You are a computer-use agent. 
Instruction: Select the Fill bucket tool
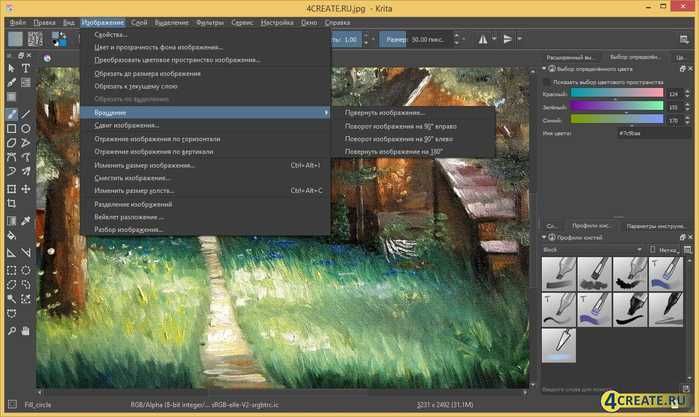click(12, 235)
